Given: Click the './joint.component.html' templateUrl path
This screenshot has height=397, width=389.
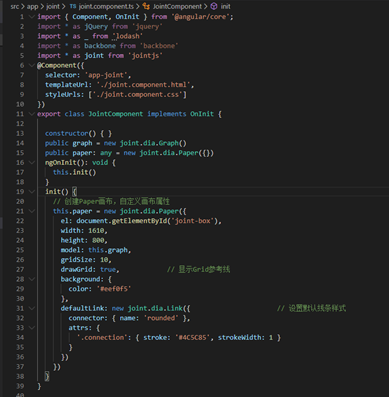Looking at the screenshot, I should [x=143, y=85].
